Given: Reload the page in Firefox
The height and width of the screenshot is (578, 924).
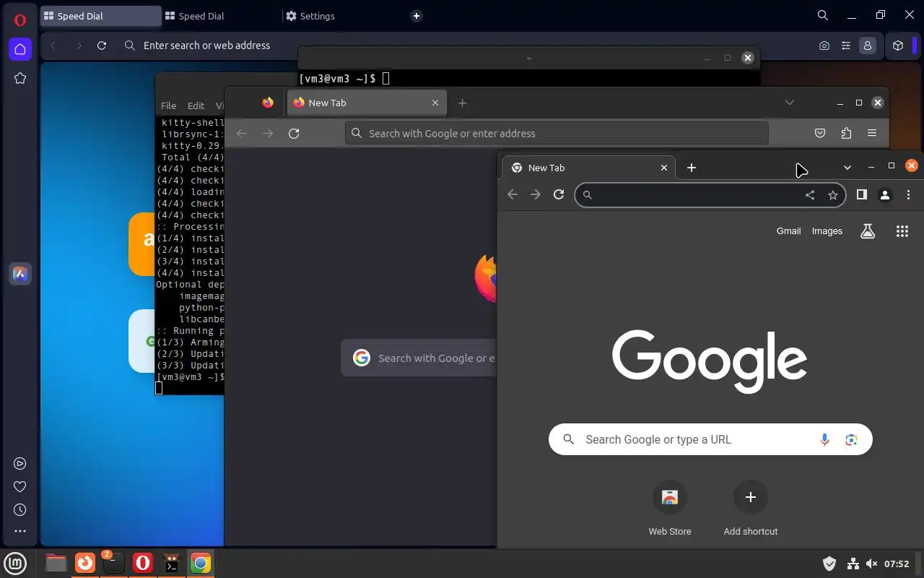Looking at the screenshot, I should tap(294, 134).
